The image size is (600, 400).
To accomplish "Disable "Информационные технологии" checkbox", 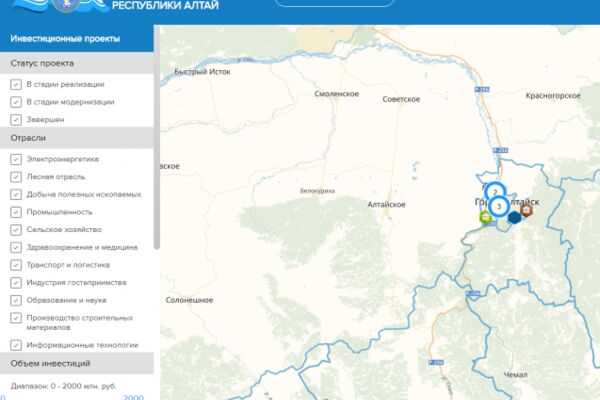I will click(16, 345).
